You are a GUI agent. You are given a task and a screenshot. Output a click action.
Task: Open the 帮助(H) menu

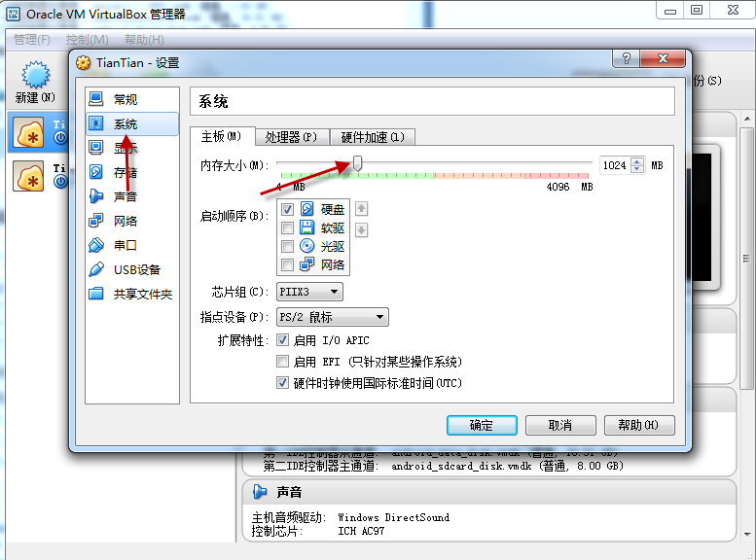[x=144, y=40]
